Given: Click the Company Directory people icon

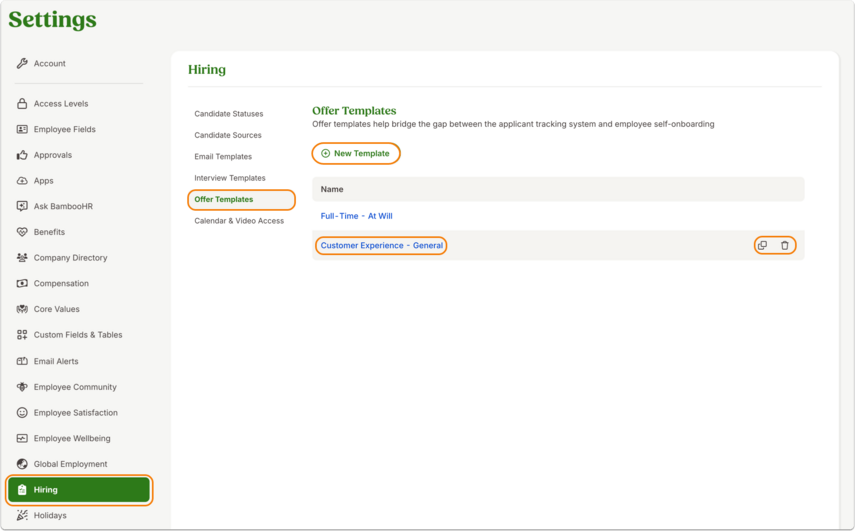Looking at the screenshot, I should point(22,257).
